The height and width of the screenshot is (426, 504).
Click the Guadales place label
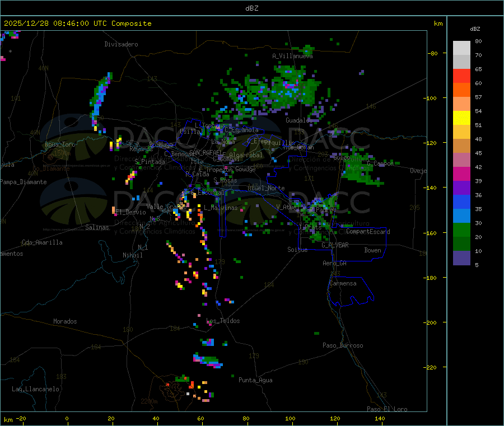pyautogui.click(x=299, y=120)
